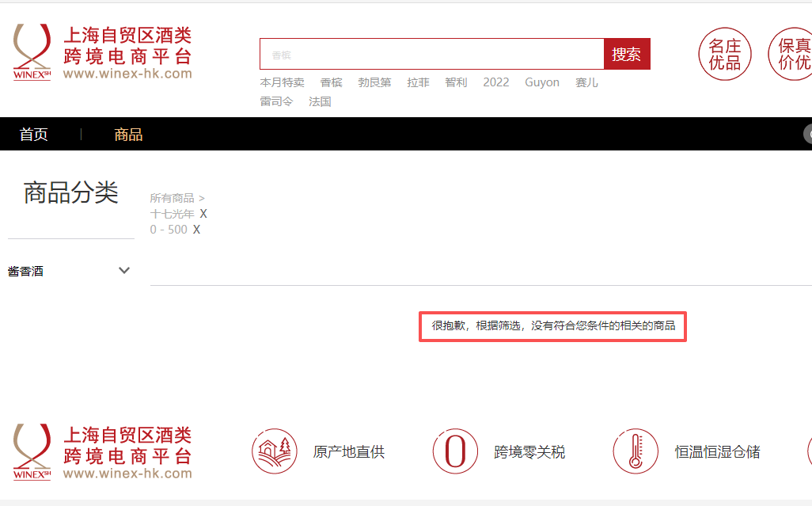Remove the 0 - 500 price filter
The height and width of the screenshot is (506, 812).
point(197,230)
